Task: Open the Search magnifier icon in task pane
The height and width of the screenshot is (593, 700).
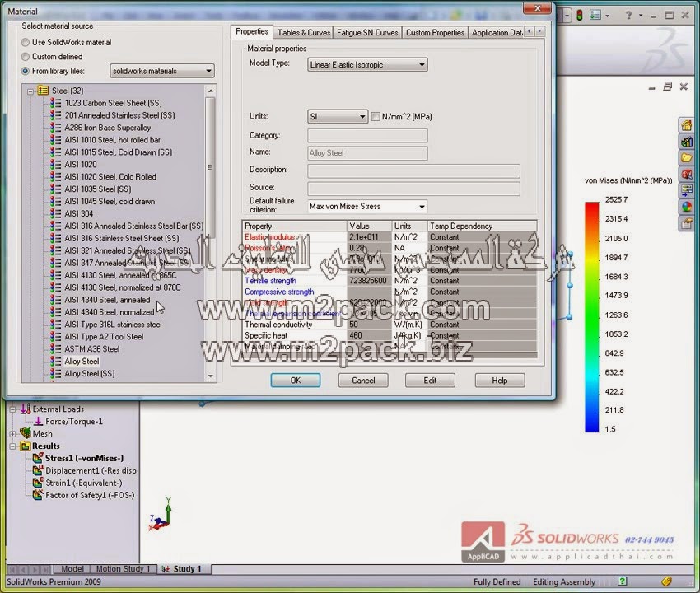Action: pos(687,174)
